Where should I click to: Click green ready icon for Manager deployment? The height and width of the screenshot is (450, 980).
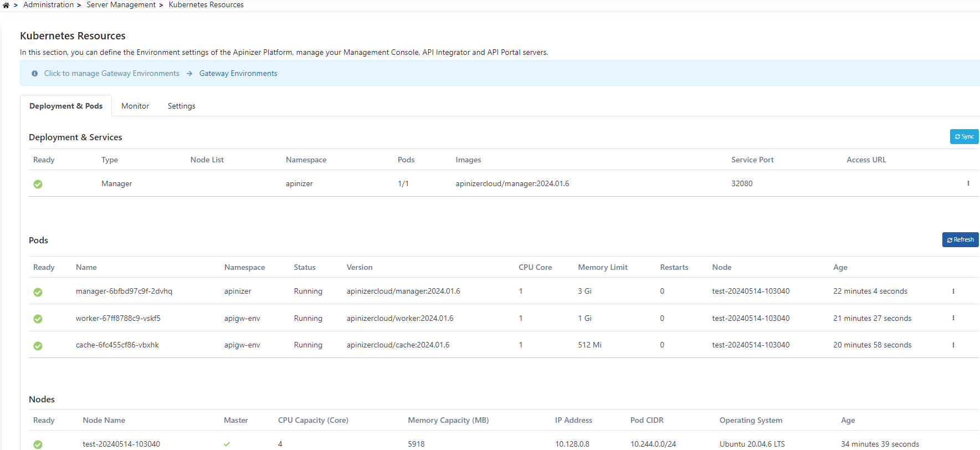click(x=38, y=184)
